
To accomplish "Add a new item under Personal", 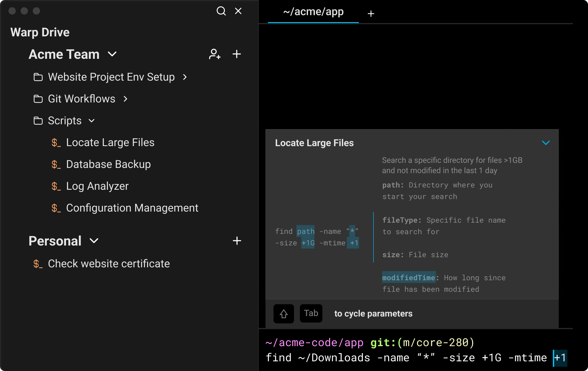I will pos(237,241).
